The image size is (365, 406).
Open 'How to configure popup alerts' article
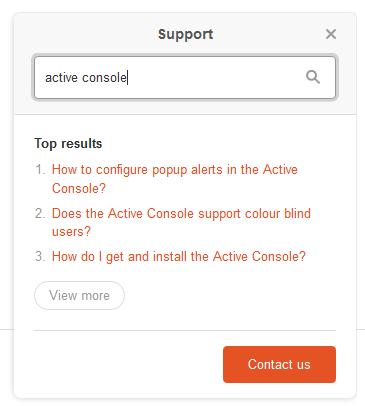point(175,179)
